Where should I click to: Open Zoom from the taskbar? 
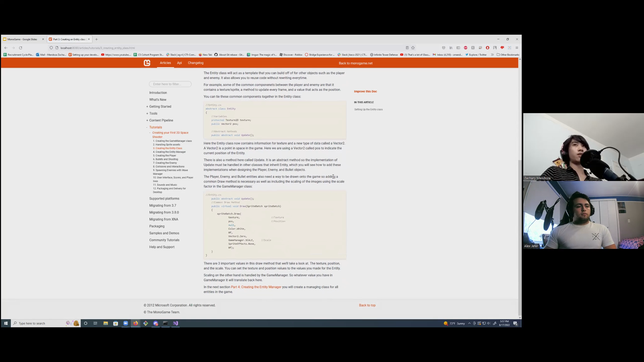tap(125, 323)
